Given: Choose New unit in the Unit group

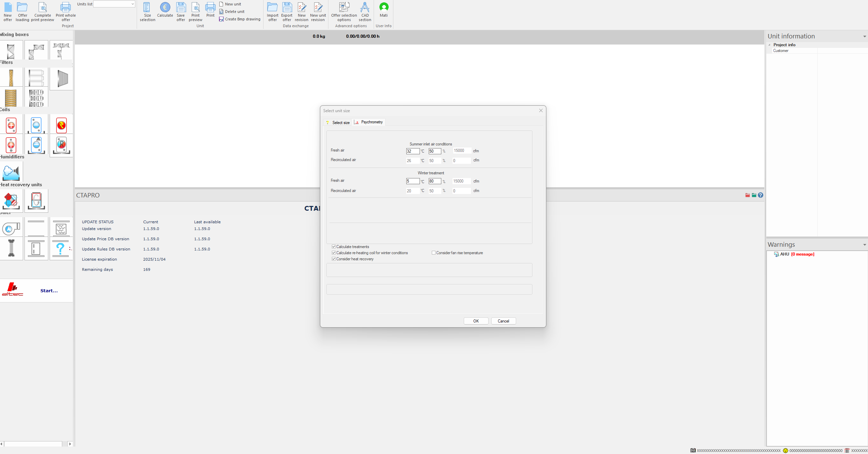Looking at the screenshot, I should (230, 4).
